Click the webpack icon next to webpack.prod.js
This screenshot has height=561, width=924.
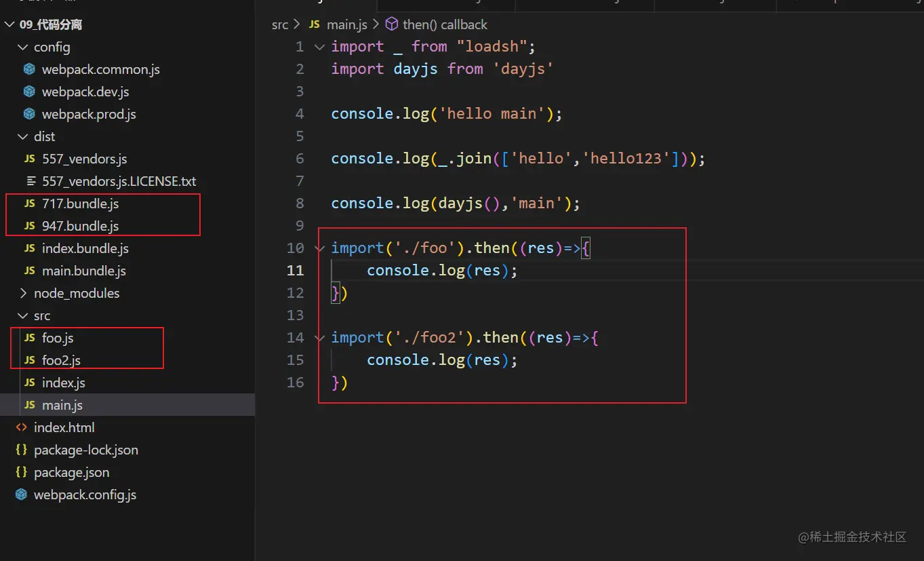[x=29, y=114]
